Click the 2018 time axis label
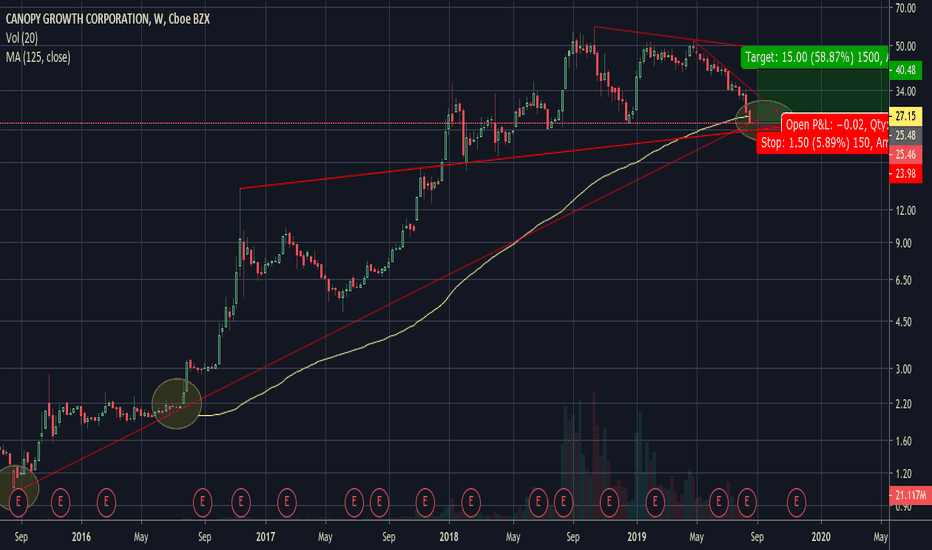The width and height of the screenshot is (932, 550). click(449, 537)
